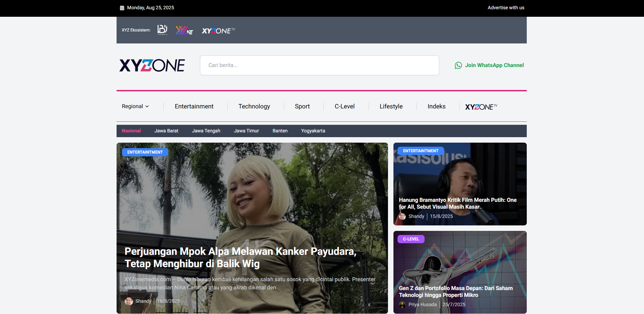Open the Entertainment menu item
The image size is (644, 314).
[x=194, y=106]
